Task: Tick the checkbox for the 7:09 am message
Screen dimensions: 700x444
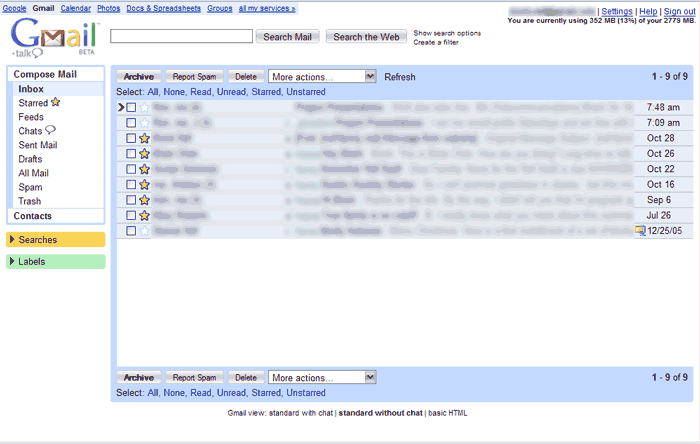Action: coord(131,123)
